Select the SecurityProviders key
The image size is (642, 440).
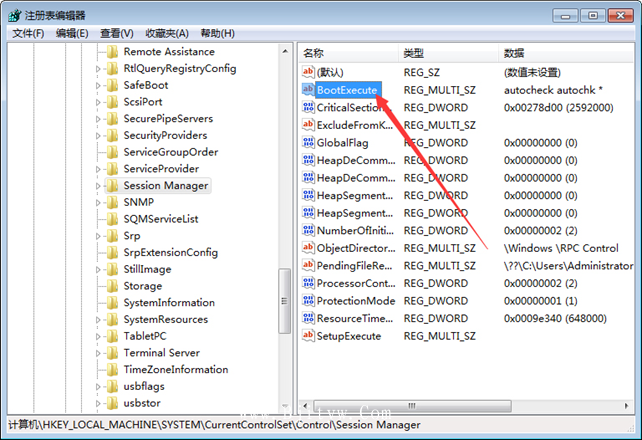point(165,135)
